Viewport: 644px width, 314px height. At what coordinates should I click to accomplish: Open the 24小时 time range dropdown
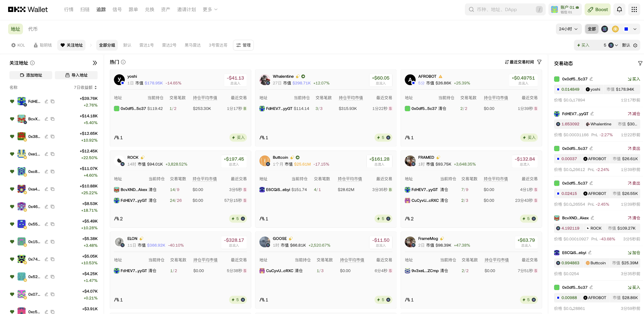(569, 29)
